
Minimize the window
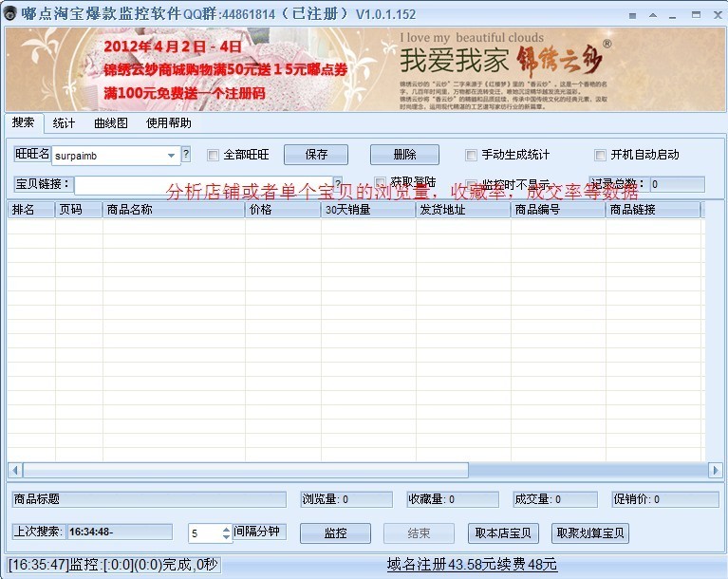point(673,16)
